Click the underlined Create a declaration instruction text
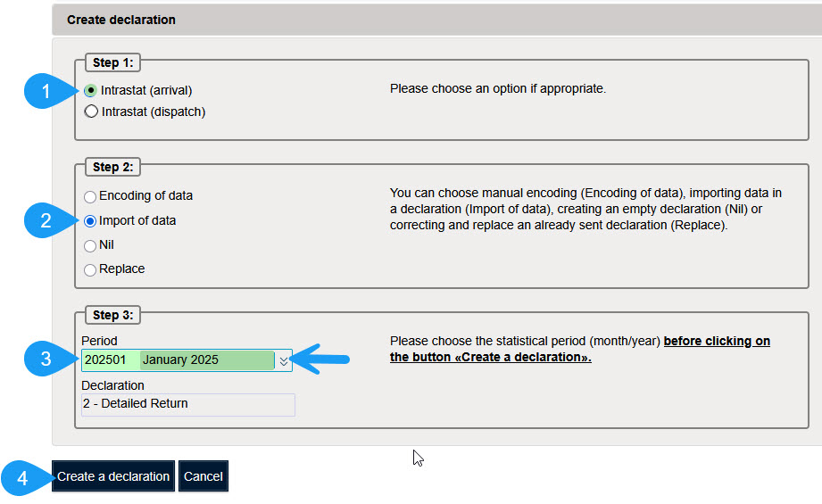This screenshot has width=822, height=504. pos(580,350)
